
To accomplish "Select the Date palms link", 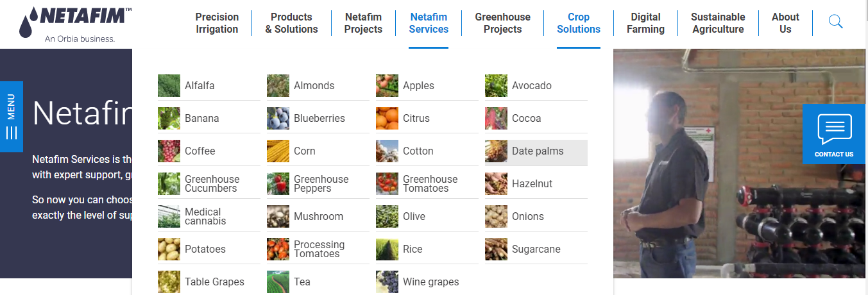I will click(538, 151).
